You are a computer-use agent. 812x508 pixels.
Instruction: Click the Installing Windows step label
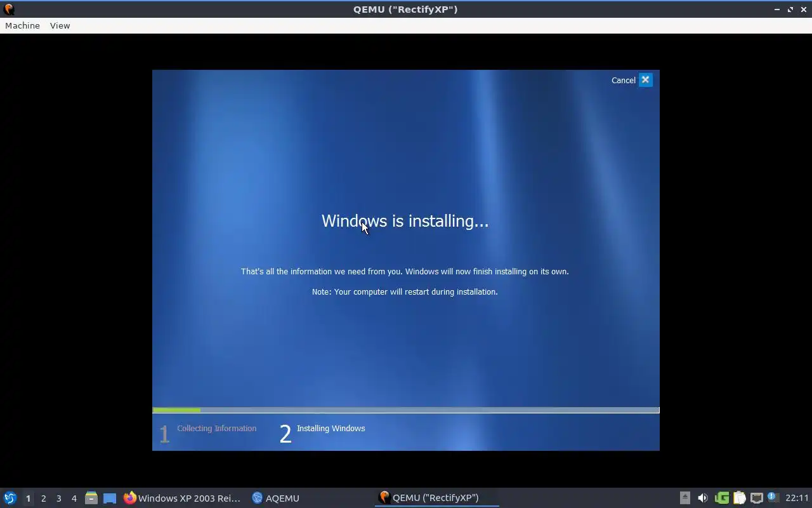click(x=331, y=429)
